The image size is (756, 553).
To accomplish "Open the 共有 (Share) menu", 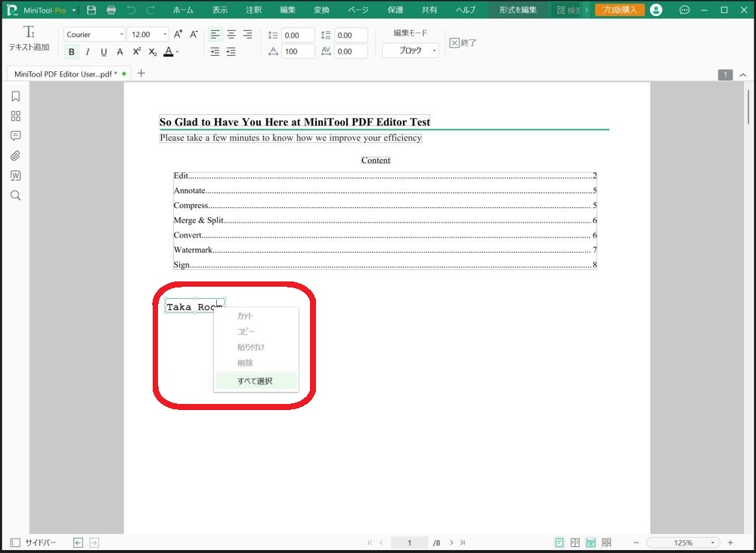I will point(429,10).
